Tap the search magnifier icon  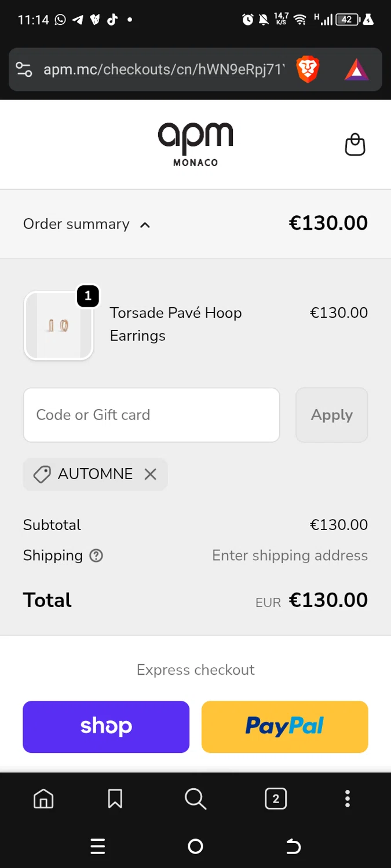click(195, 799)
